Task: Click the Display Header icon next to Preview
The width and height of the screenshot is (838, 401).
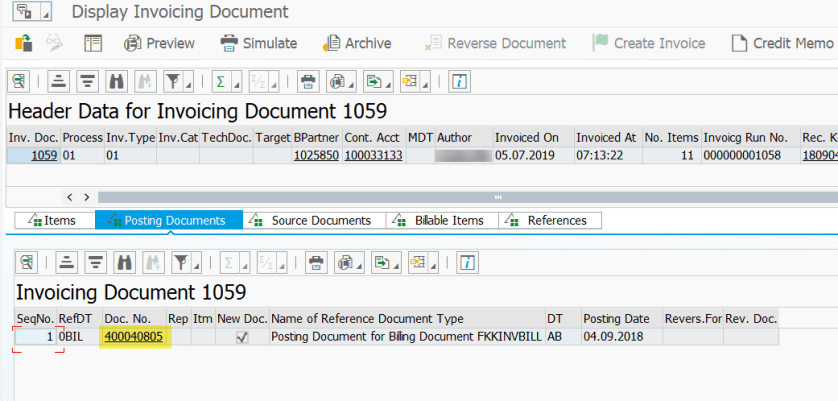Action: click(x=93, y=43)
